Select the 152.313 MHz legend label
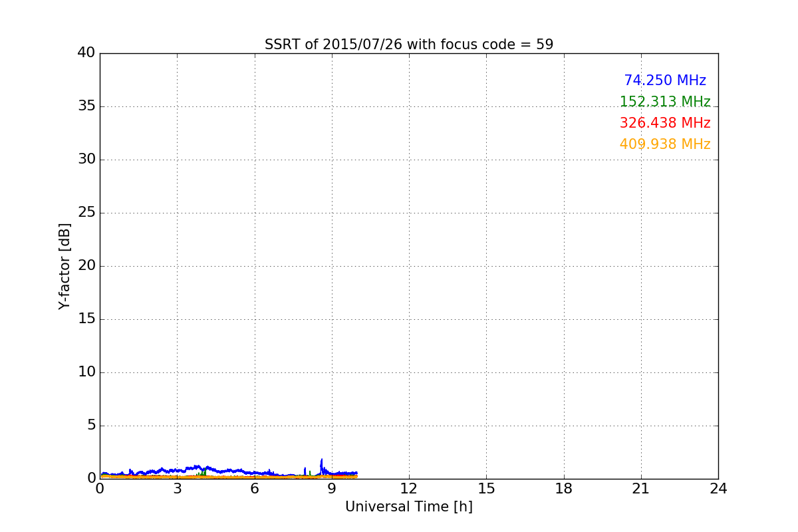798x532 pixels. click(x=665, y=102)
